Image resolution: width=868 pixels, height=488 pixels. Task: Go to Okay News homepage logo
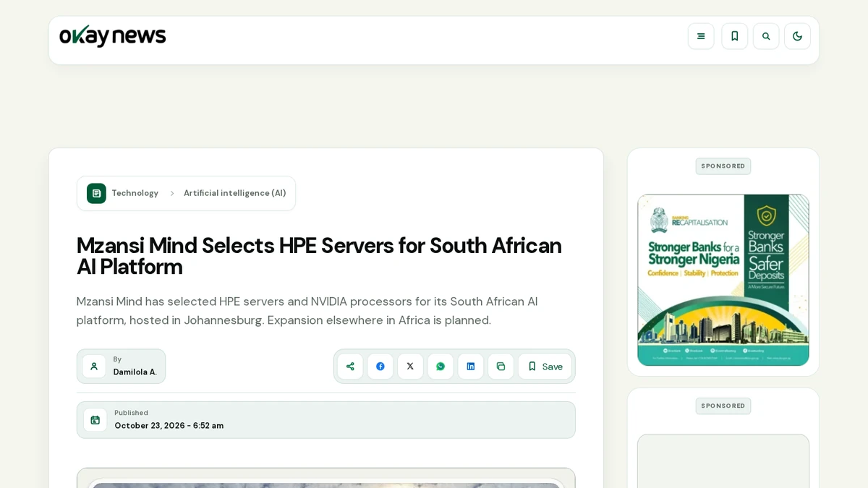tap(113, 35)
